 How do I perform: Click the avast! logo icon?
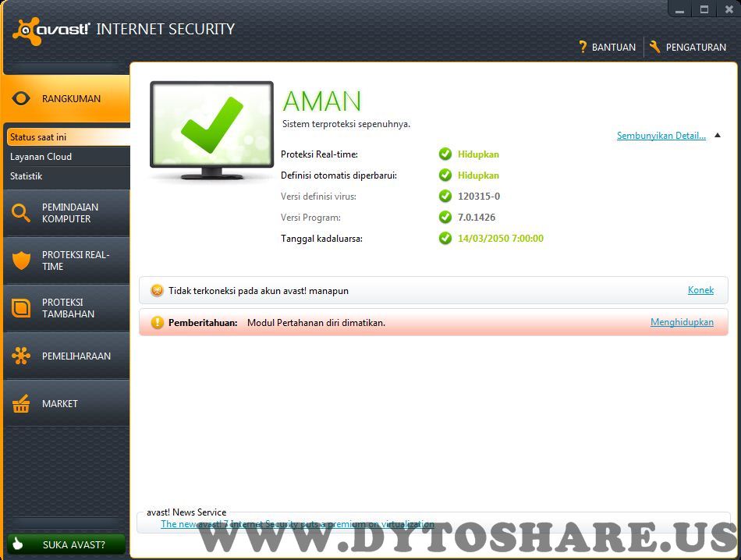[27, 30]
